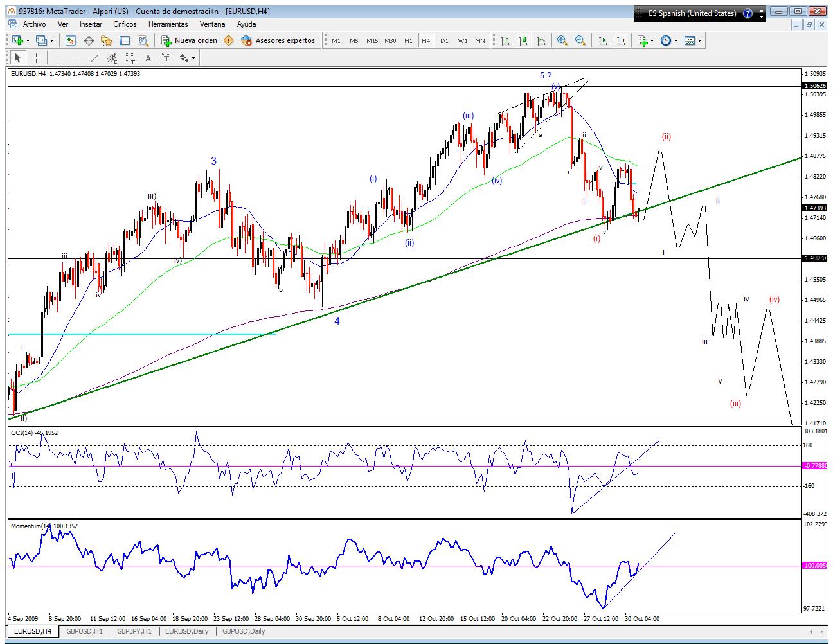Expand the periodicity clock dropdown
The width and height of the screenshot is (833, 644).
[x=674, y=40]
